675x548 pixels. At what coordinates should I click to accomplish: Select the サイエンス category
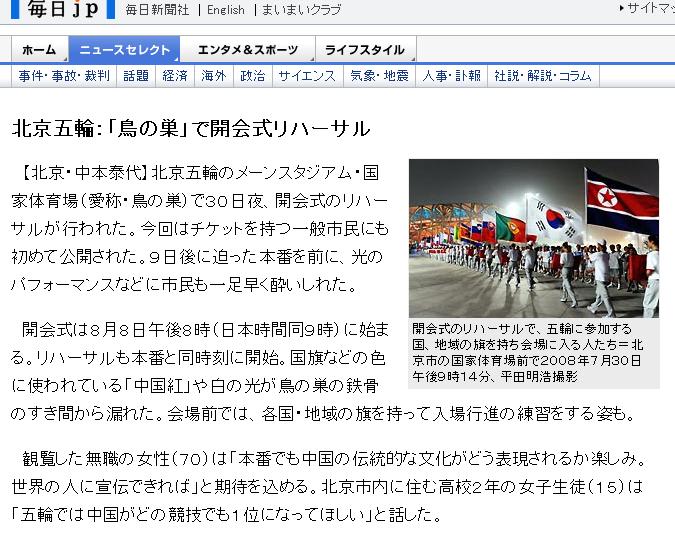[307, 76]
